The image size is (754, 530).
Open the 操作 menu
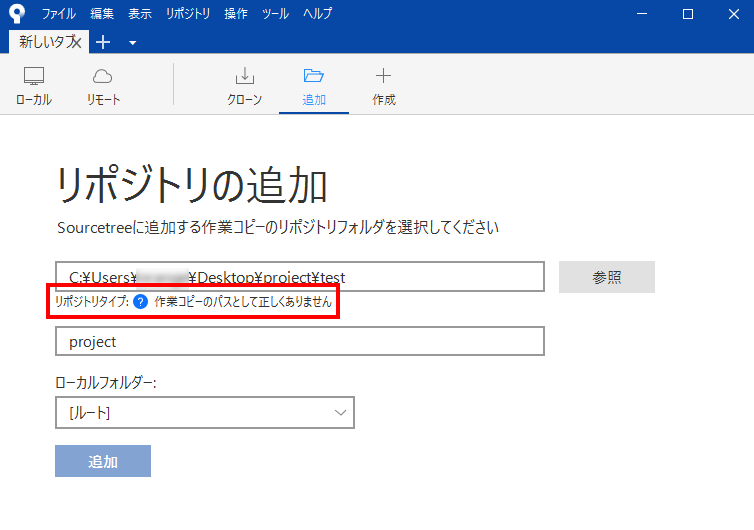236,13
